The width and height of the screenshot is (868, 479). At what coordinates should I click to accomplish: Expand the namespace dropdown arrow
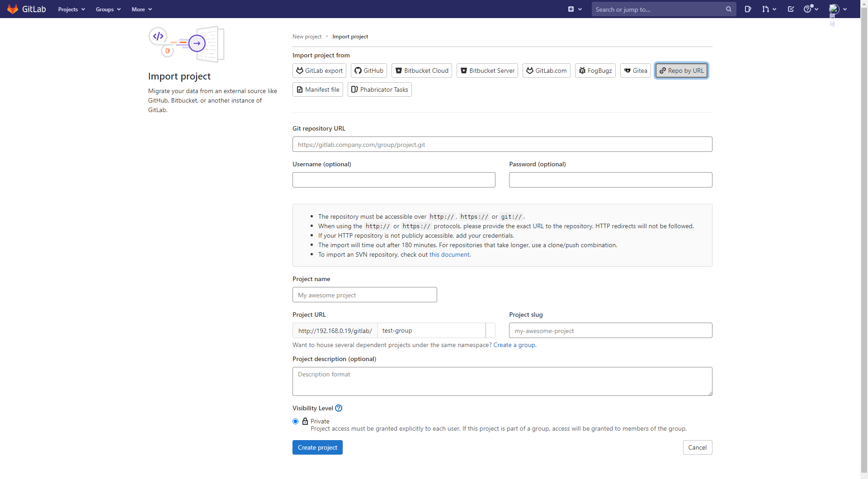(491, 330)
